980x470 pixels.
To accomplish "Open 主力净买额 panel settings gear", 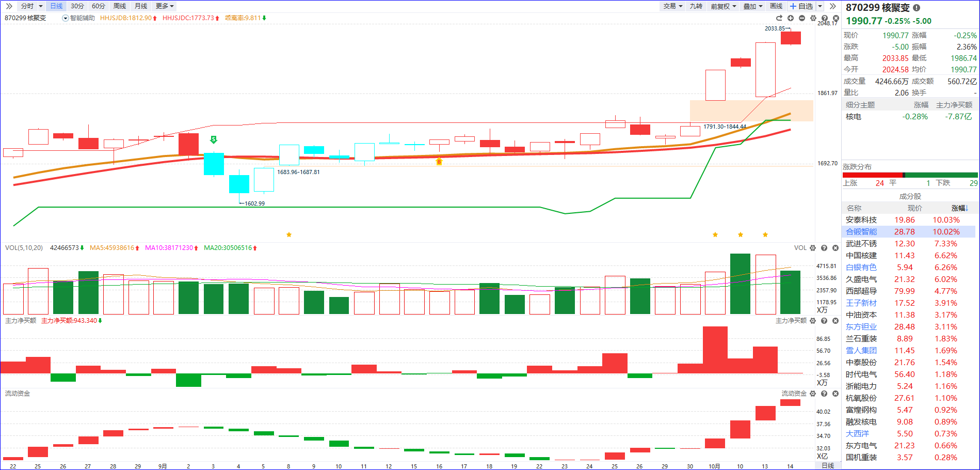I will point(813,321).
